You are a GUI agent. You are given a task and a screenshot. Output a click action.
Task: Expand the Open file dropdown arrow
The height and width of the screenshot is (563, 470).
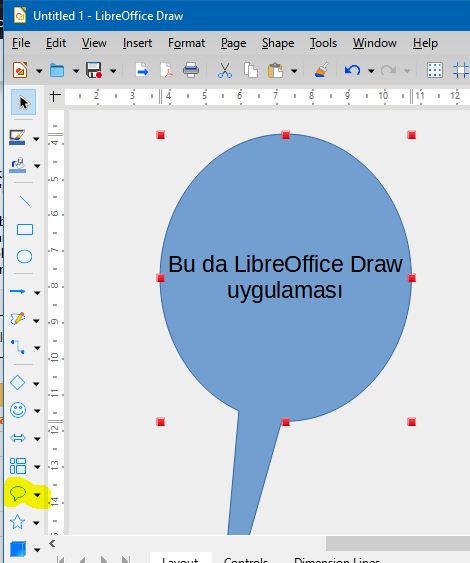76,71
